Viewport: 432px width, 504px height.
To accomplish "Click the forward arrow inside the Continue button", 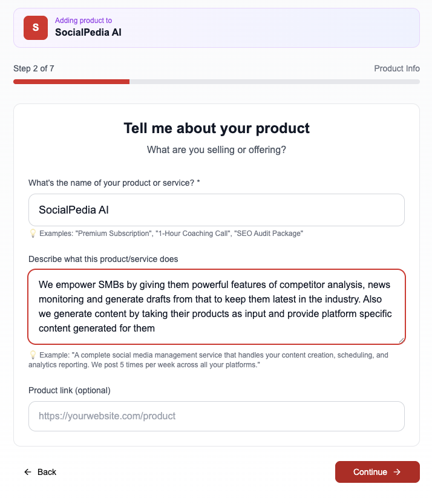I will click(398, 472).
